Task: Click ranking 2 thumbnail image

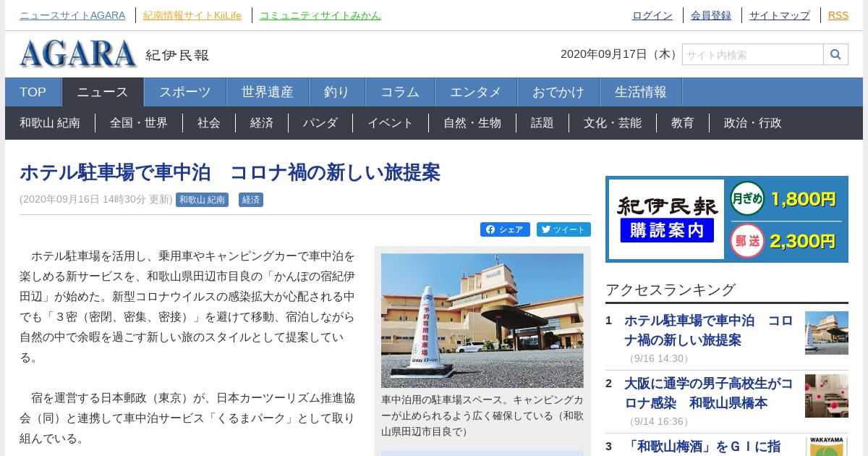Action: tap(827, 396)
